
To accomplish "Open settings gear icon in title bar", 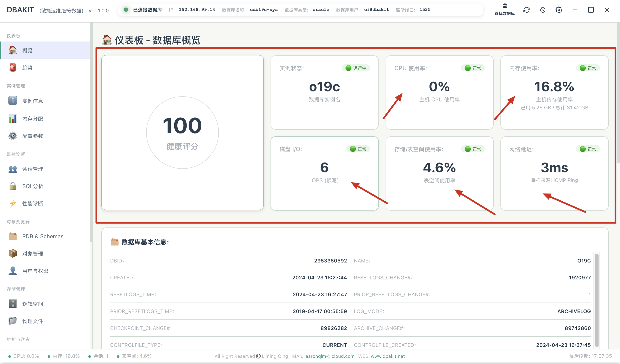I will [x=559, y=10].
